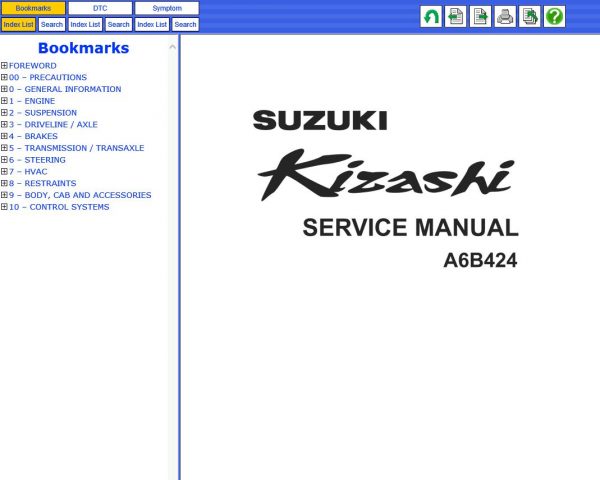This screenshot has height=480, width=600.
Task: Click Index List under DTC
Action: [85, 24]
